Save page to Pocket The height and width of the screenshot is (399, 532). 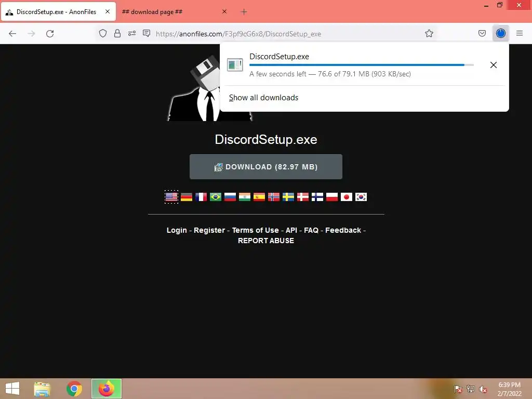click(x=482, y=33)
